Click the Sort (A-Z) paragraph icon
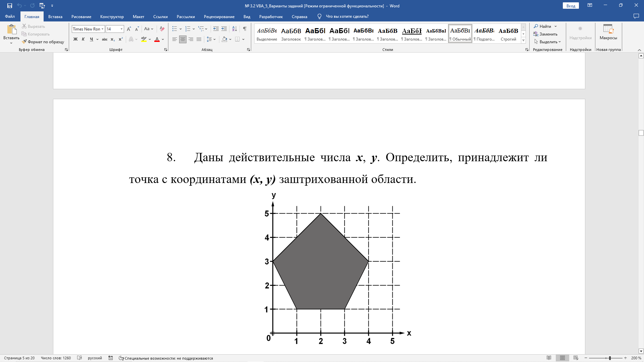 point(234,29)
